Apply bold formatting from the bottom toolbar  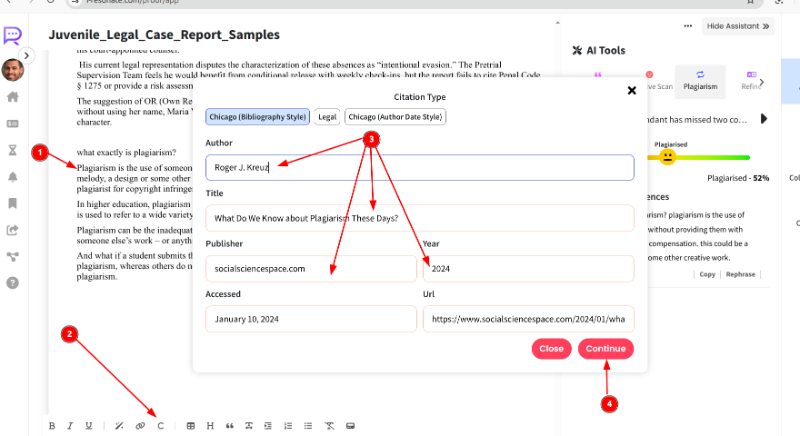coord(52,426)
